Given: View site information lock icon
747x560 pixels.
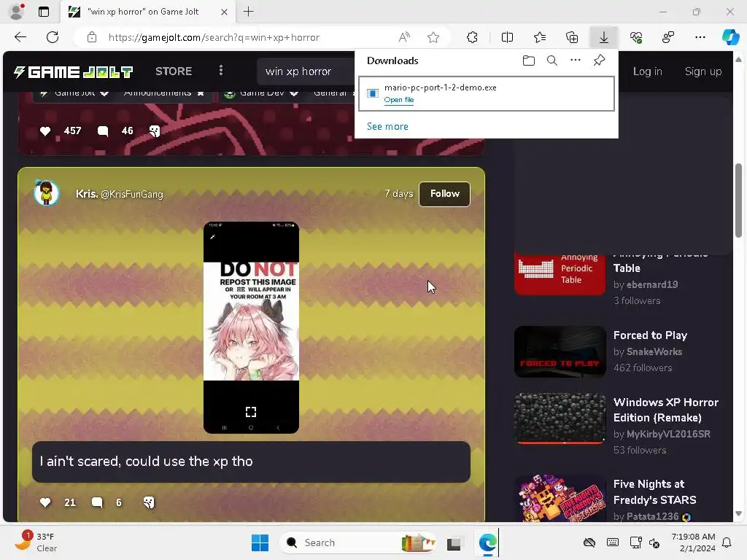Looking at the screenshot, I should tap(92, 37).
